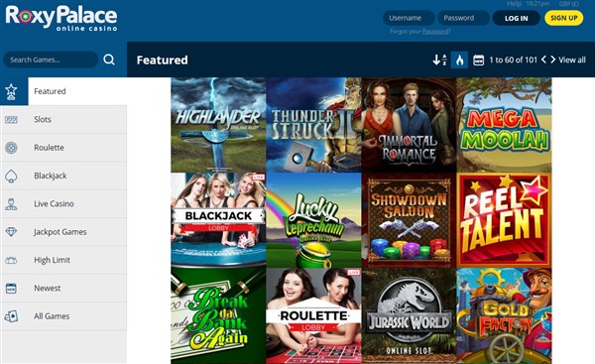
Task: Open the Roulette category
Action: click(x=63, y=148)
